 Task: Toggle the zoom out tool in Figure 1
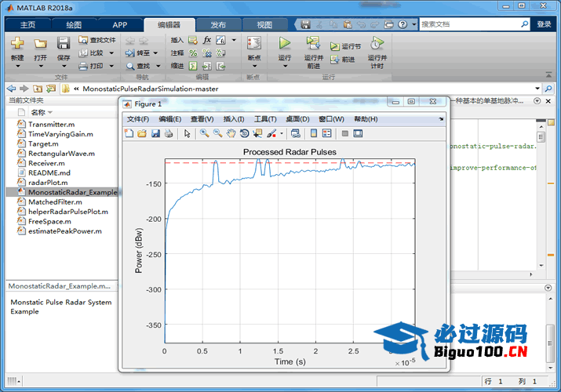217,133
